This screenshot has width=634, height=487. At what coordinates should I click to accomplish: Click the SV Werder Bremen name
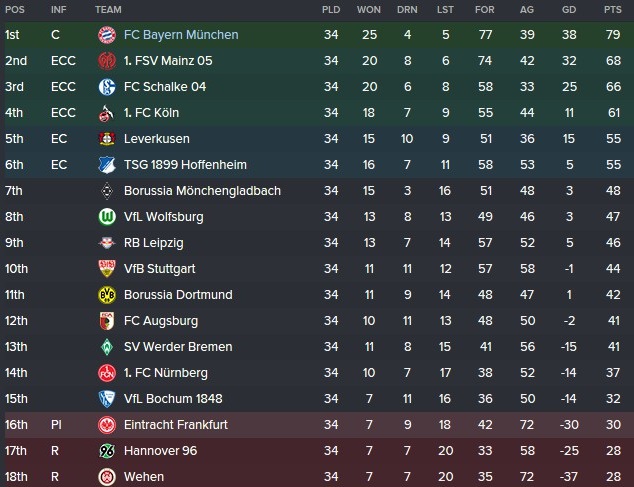(178, 347)
